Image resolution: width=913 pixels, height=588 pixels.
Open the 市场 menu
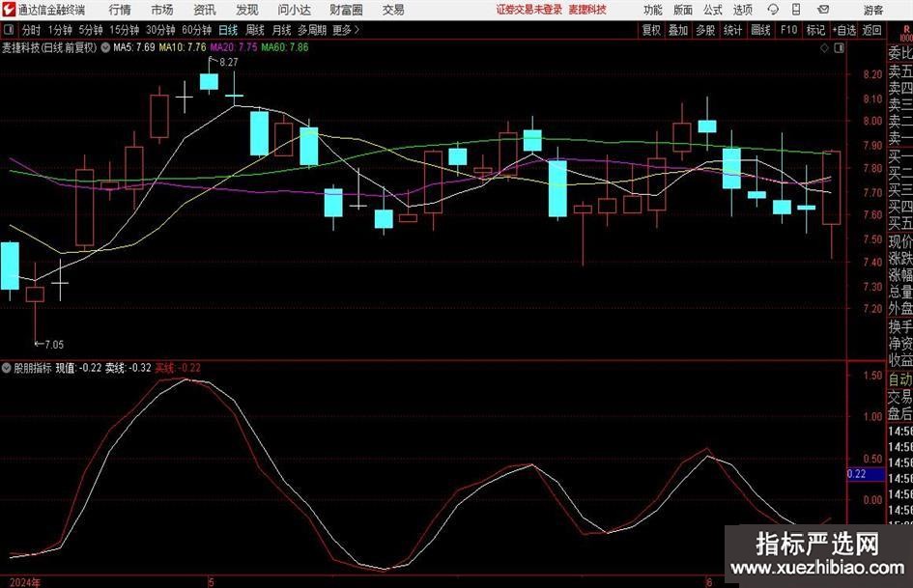[x=162, y=10]
